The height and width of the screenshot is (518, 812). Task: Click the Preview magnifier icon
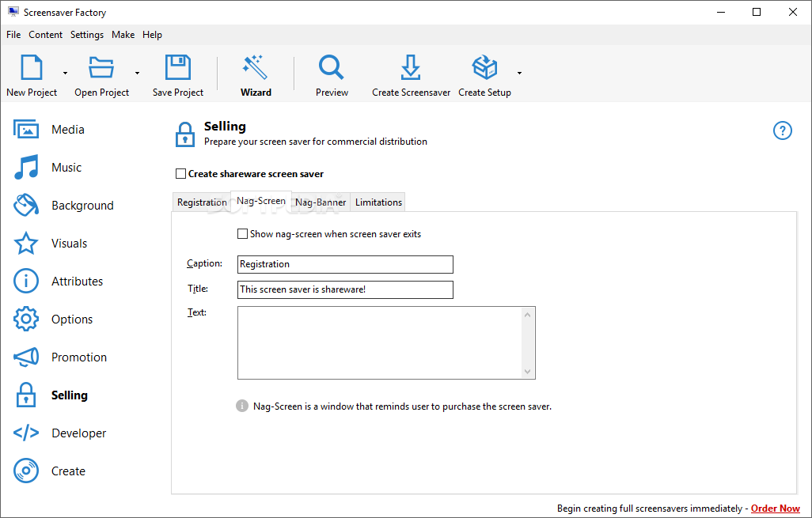pos(332,67)
